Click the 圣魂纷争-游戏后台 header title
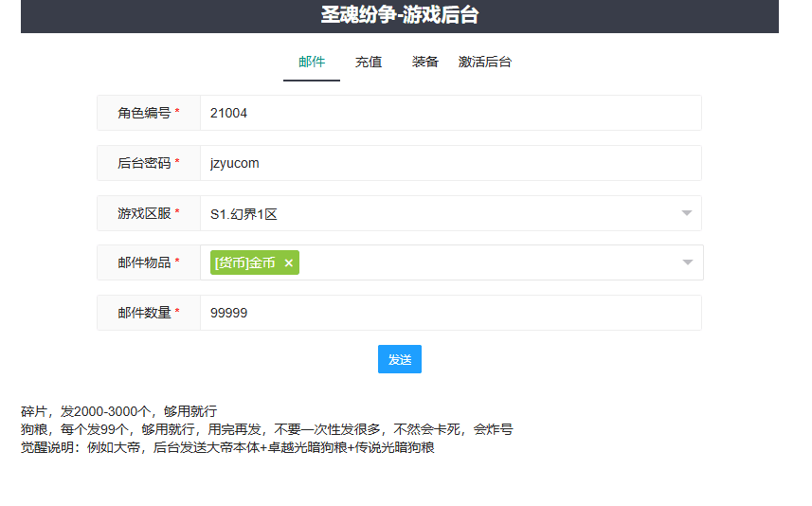The image size is (812, 506). tap(399, 15)
